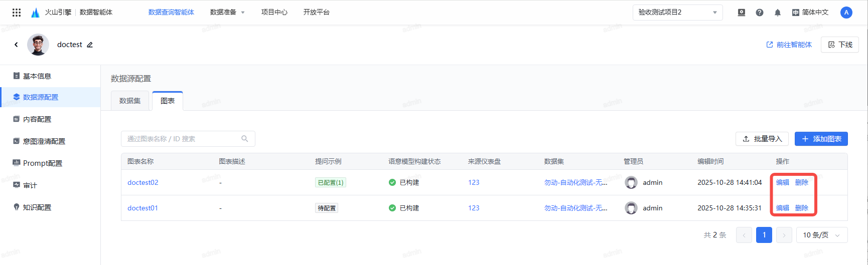This screenshot has height=265, width=868.
Task: Open the notification bell
Action: pyautogui.click(x=777, y=13)
